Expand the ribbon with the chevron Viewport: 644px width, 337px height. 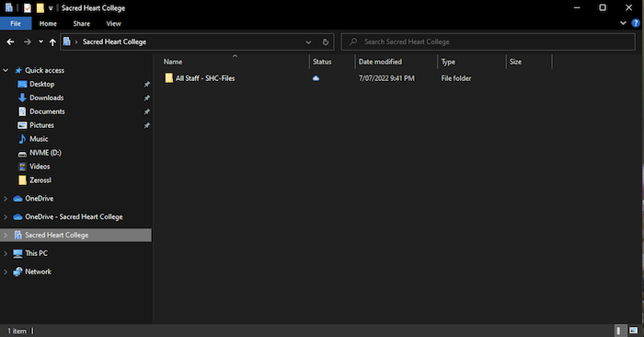coord(623,23)
